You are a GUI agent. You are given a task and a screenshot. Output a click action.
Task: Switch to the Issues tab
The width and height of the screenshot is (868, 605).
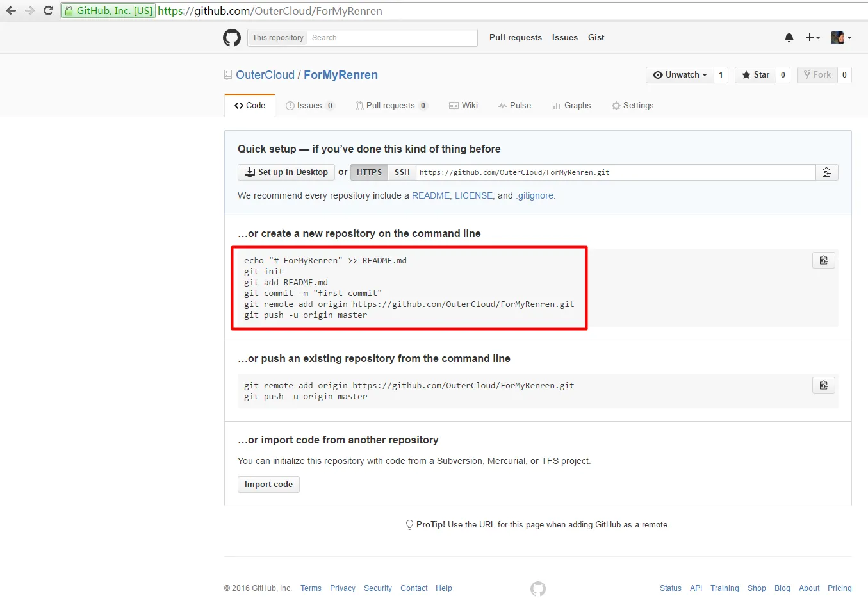tap(309, 106)
